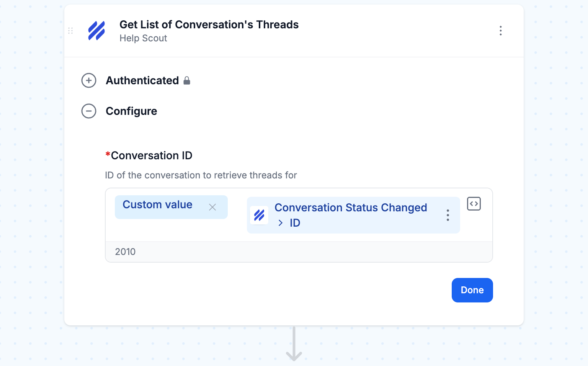
Task: Click the Done button
Action: (472, 290)
